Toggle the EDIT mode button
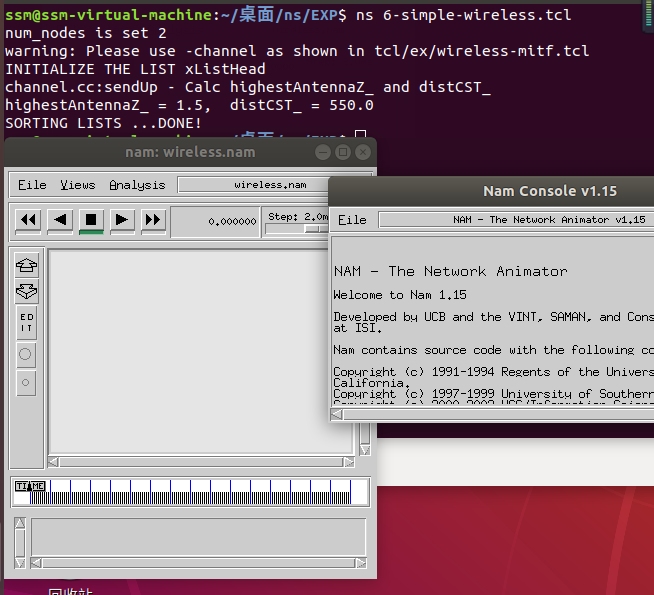654x595 pixels. point(27,322)
